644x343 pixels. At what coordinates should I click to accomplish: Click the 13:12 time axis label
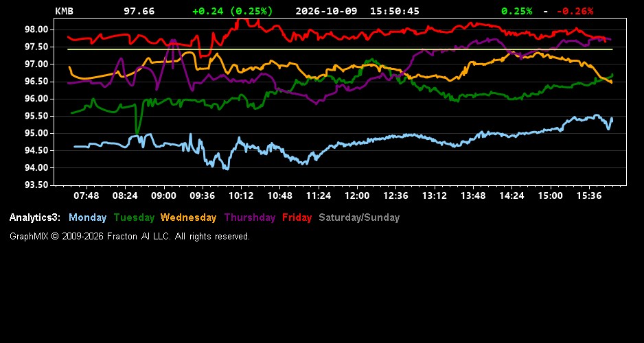435,196
